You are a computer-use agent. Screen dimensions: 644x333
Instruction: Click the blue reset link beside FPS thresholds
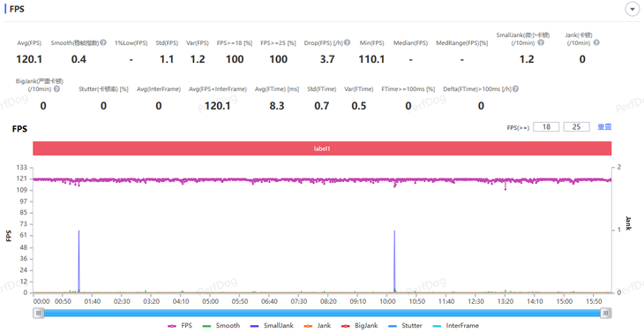coord(604,127)
